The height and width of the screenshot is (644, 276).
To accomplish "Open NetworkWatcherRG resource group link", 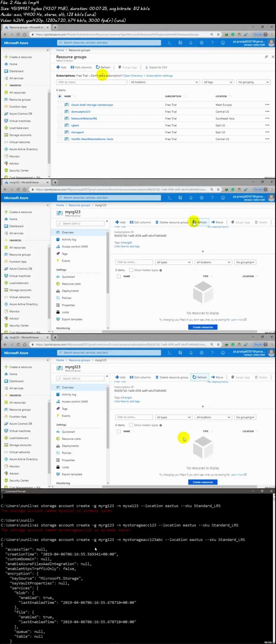I will (84, 119).
